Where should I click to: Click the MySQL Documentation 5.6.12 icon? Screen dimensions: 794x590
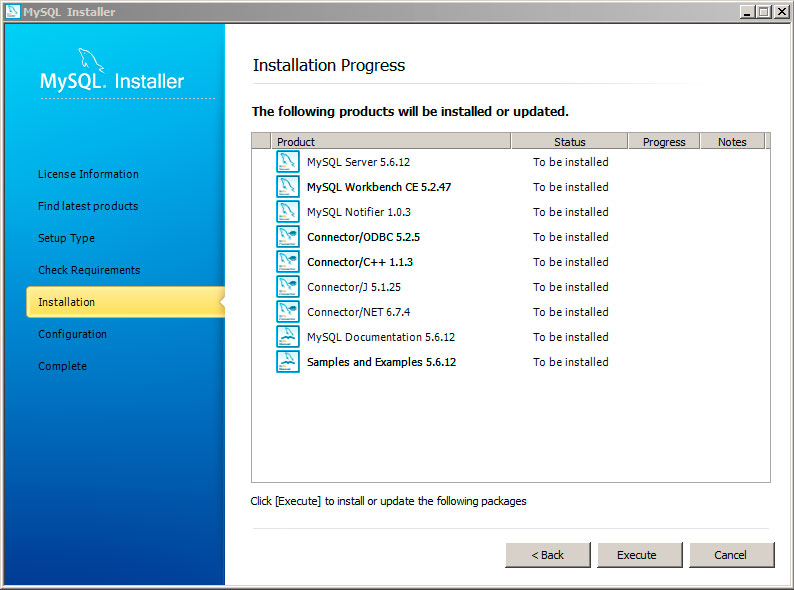coord(288,337)
